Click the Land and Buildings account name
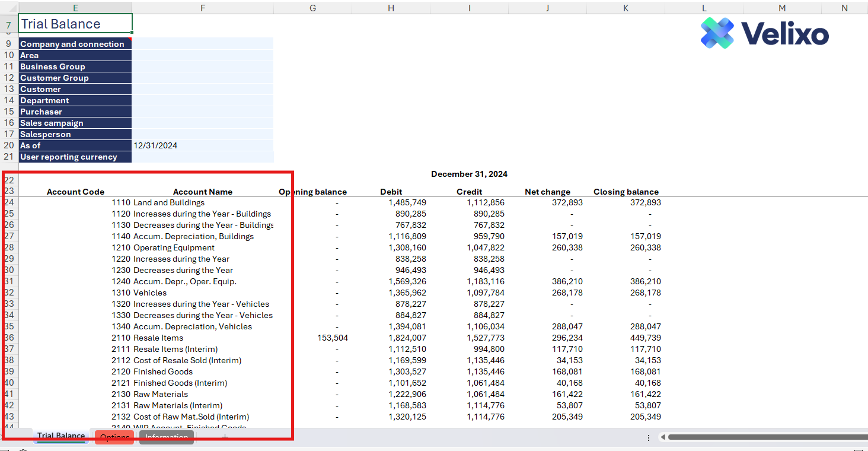The width and height of the screenshot is (868, 451). point(169,202)
